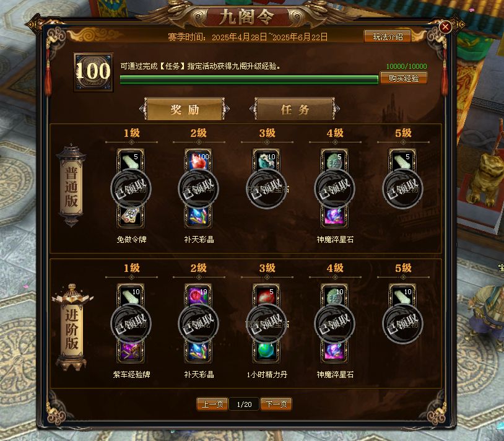Viewport: 504px width, 441px height.
Task: Select the 1小时精力丹 green orb icon
Action: pyautogui.click(x=266, y=352)
